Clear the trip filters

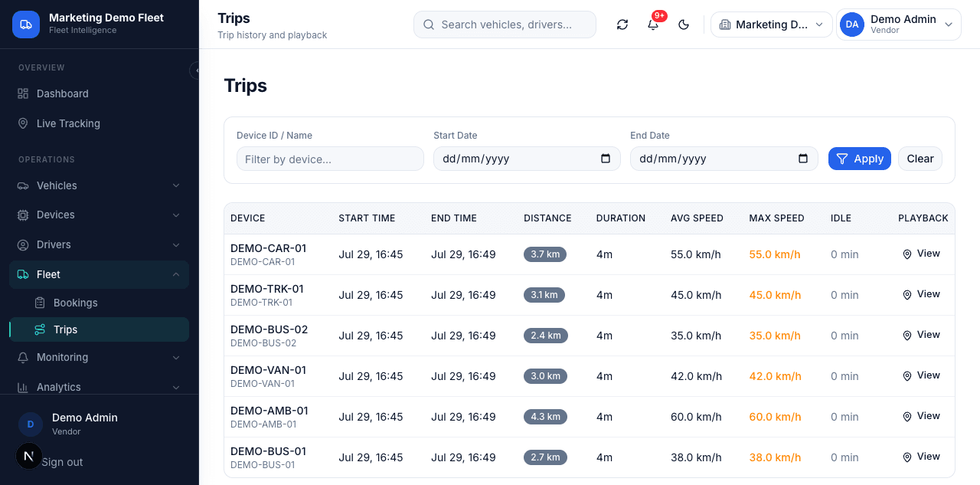[x=920, y=159]
